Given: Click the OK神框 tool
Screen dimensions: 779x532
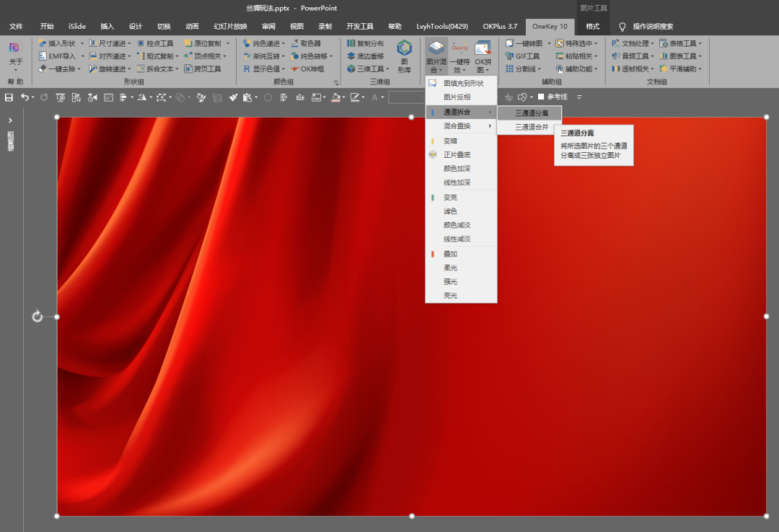Looking at the screenshot, I should (x=307, y=69).
